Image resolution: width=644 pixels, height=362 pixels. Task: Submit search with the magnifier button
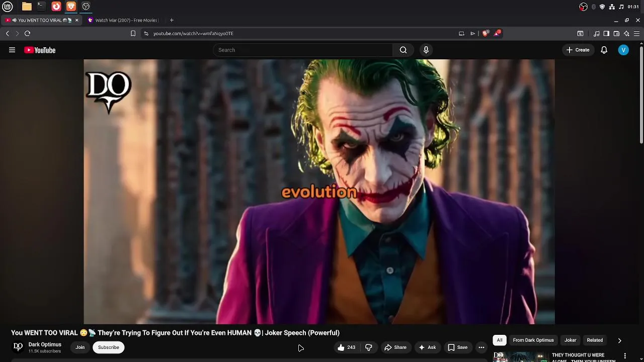click(403, 50)
